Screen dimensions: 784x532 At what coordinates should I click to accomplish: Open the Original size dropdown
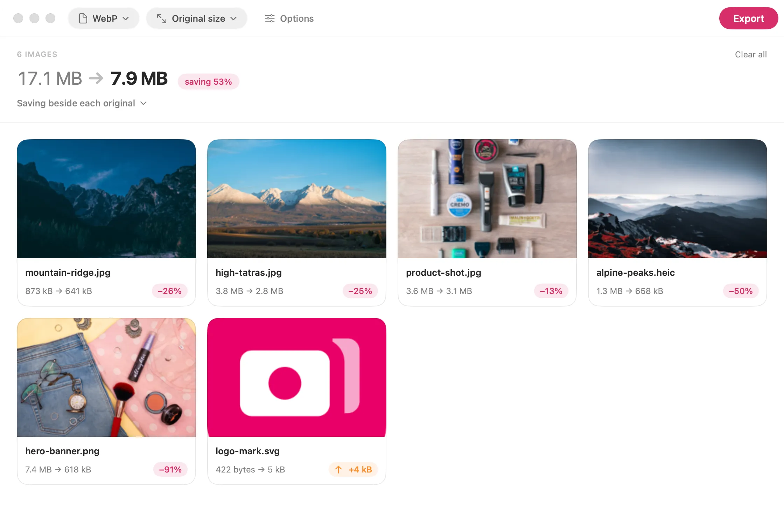197,18
